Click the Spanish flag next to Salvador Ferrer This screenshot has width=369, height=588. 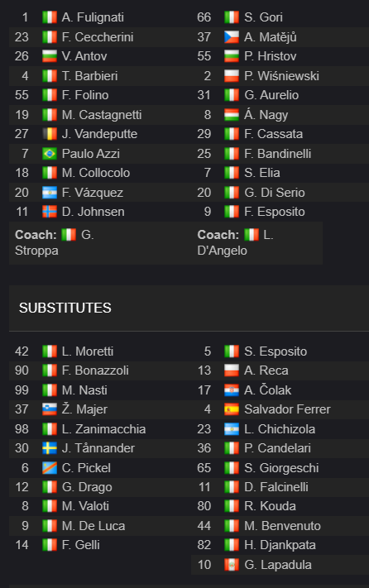232,409
